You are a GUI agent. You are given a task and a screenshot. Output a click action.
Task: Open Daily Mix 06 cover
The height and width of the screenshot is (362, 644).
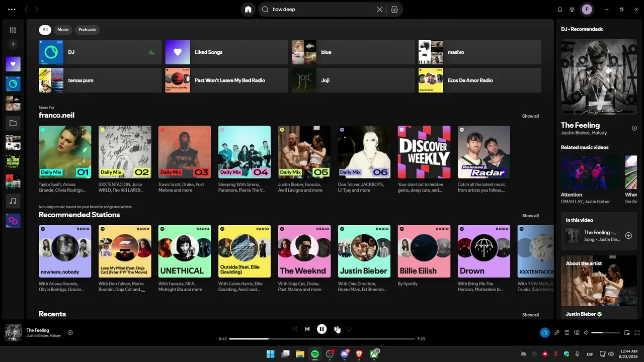point(364,152)
